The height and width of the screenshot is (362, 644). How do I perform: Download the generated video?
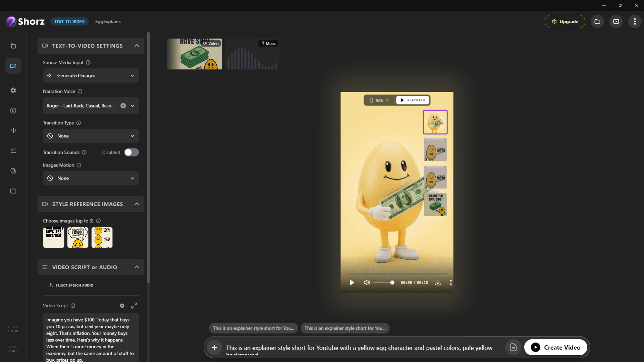click(x=438, y=283)
